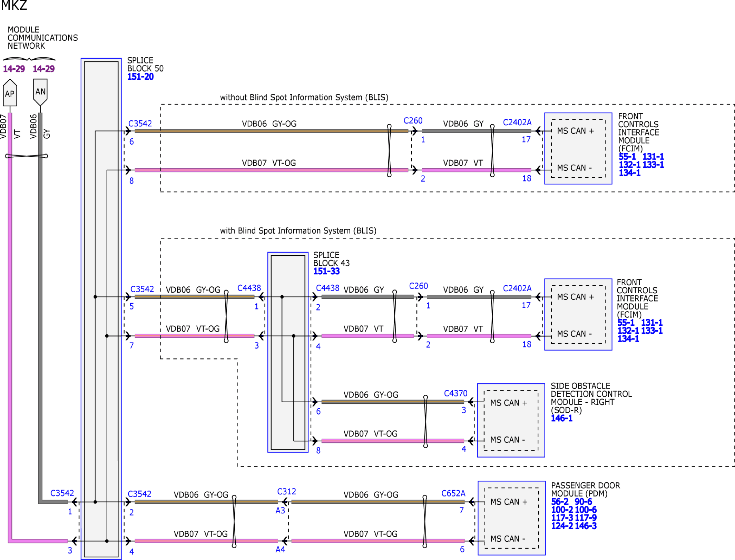Follow the 100-2 page reference link
The height and width of the screenshot is (560, 735).
(x=562, y=510)
